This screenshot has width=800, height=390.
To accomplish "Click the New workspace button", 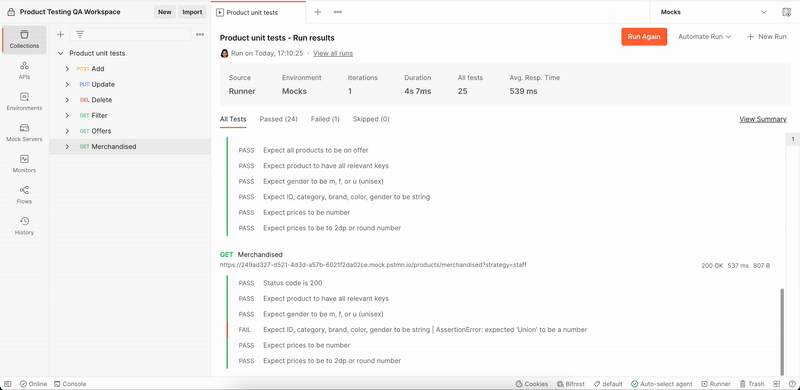I will tap(165, 12).
